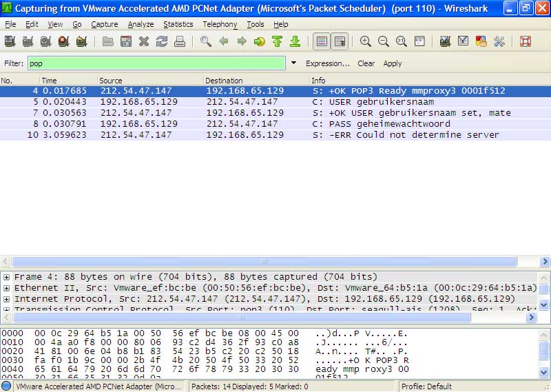
Task: Sort by Info column header
Action: [x=430, y=81]
